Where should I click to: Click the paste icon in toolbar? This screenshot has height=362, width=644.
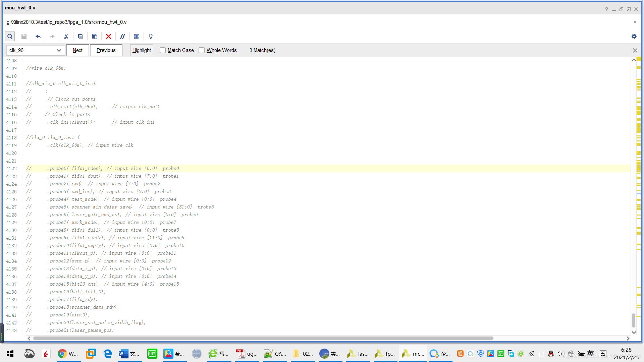tap(94, 37)
